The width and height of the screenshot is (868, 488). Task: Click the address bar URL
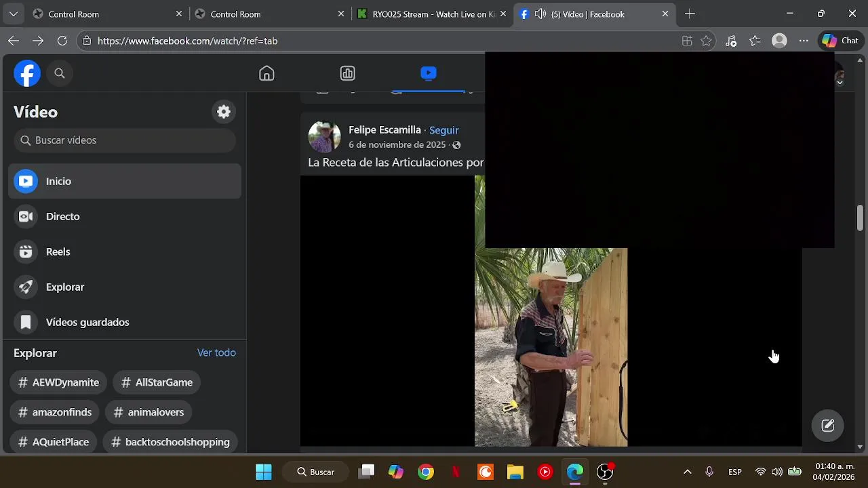(187, 41)
